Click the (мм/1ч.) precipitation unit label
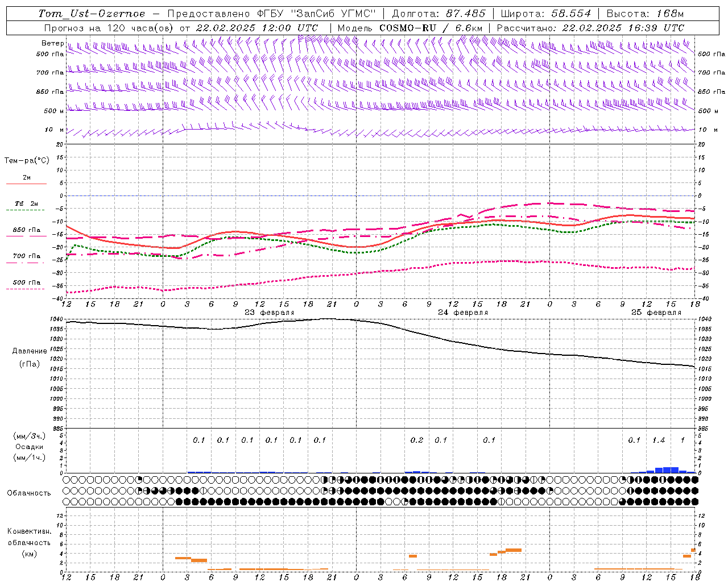 point(30,458)
